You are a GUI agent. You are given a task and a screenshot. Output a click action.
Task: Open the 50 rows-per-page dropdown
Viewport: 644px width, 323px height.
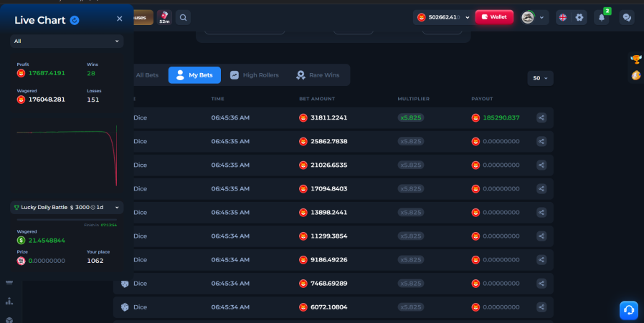click(540, 78)
